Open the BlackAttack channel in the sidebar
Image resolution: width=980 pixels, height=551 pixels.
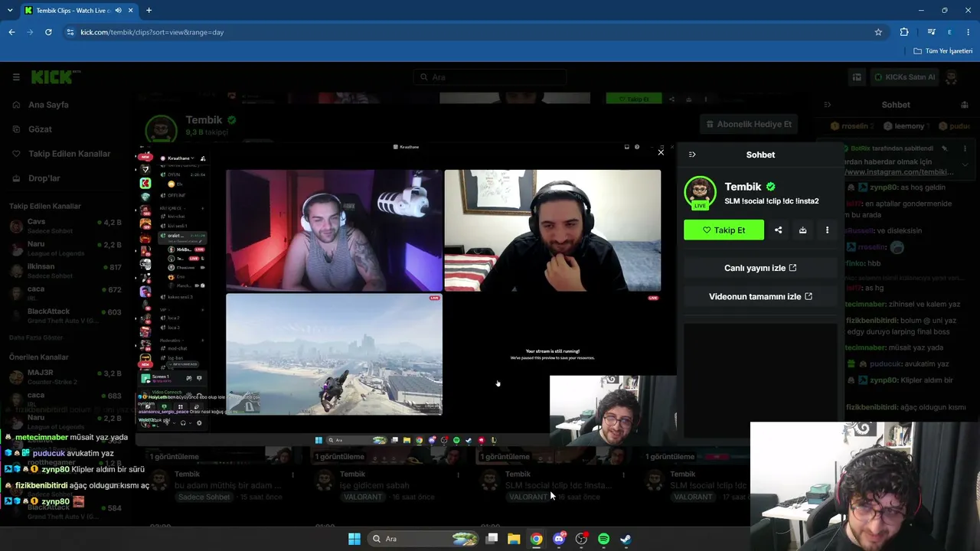point(66,315)
